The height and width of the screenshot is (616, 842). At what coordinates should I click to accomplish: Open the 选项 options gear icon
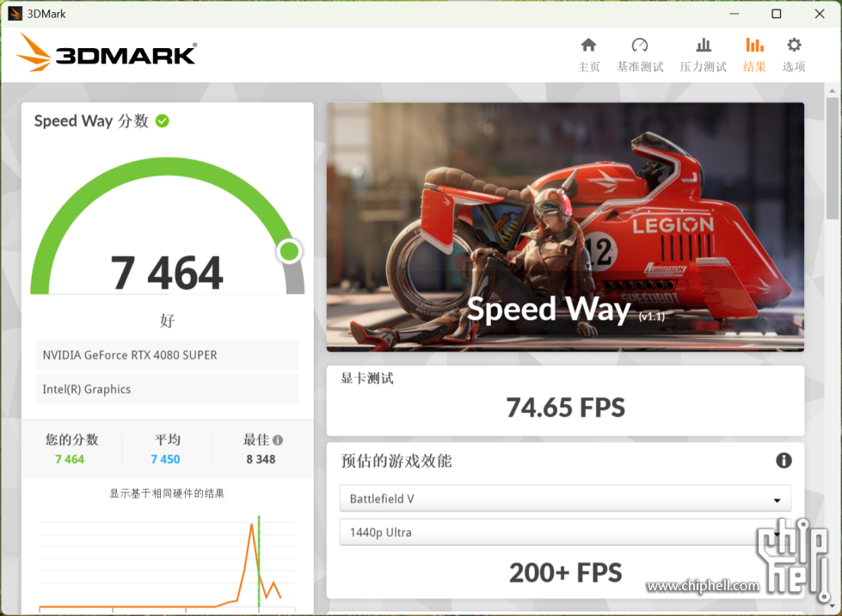[x=794, y=45]
